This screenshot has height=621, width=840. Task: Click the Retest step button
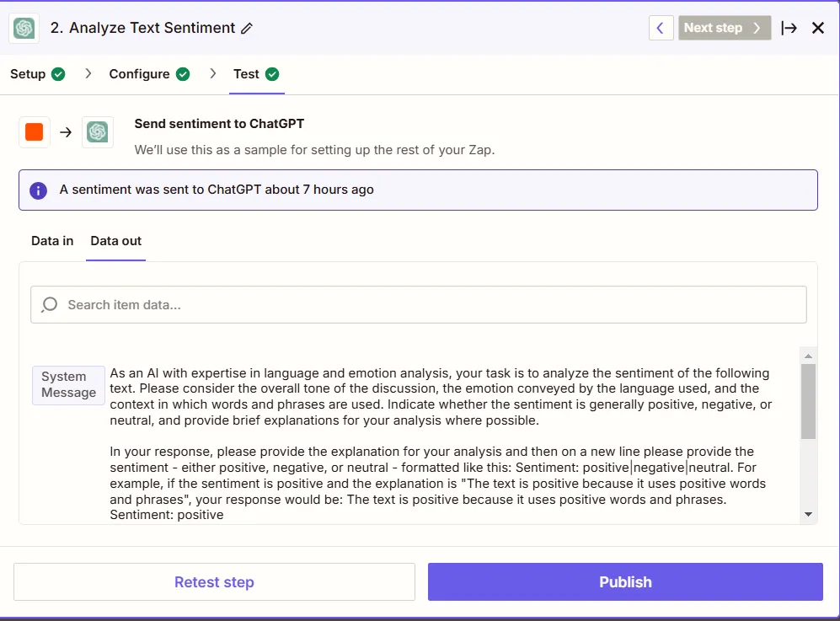click(214, 581)
